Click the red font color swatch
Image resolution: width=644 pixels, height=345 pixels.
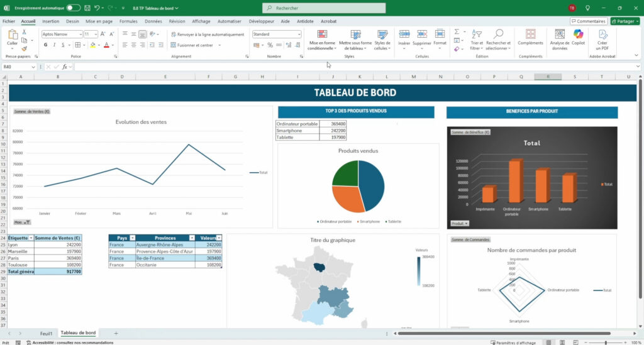tap(106, 45)
